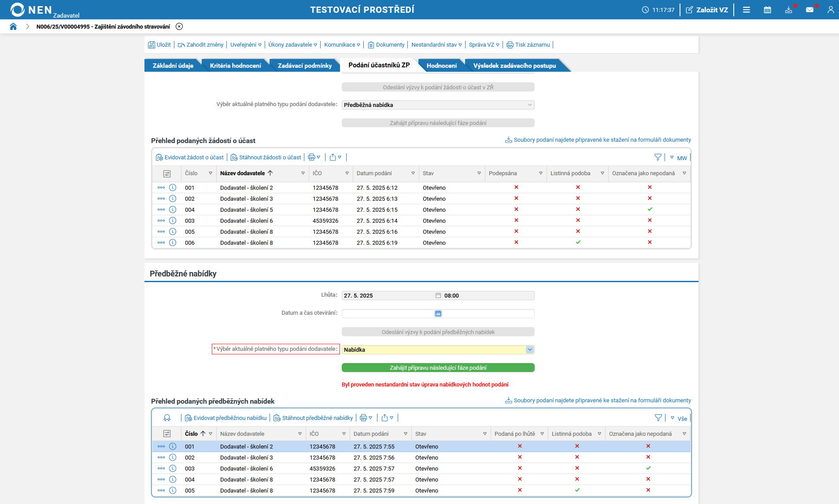This screenshot has height=504, width=839.
Task: Open the messages envelope icon
Action: 809,10
